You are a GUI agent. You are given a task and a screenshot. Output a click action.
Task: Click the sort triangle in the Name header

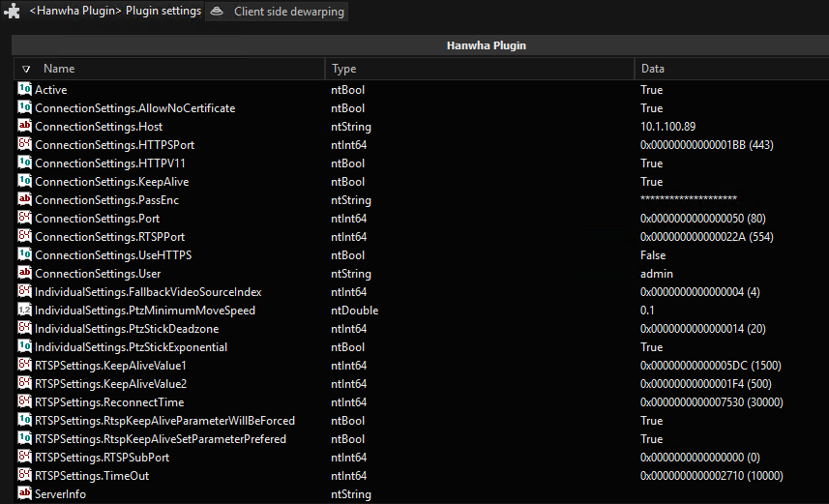click(26, 69)
